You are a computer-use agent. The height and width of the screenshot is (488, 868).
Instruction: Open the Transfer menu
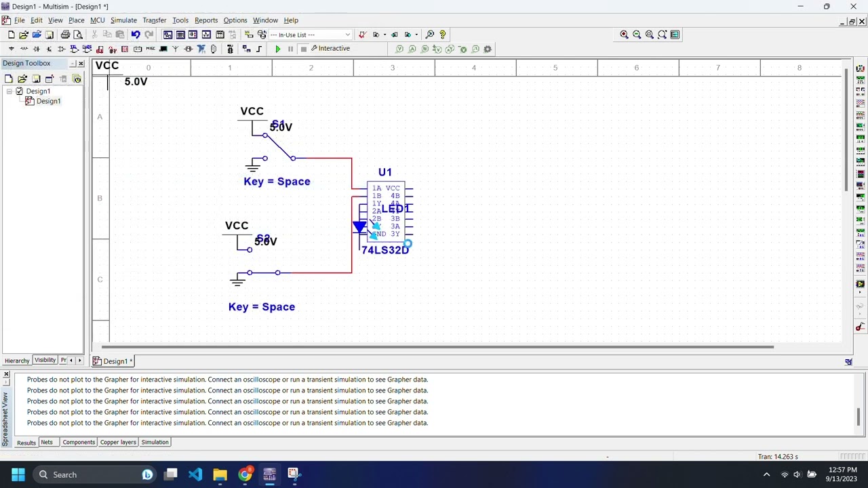pos(155,20)
